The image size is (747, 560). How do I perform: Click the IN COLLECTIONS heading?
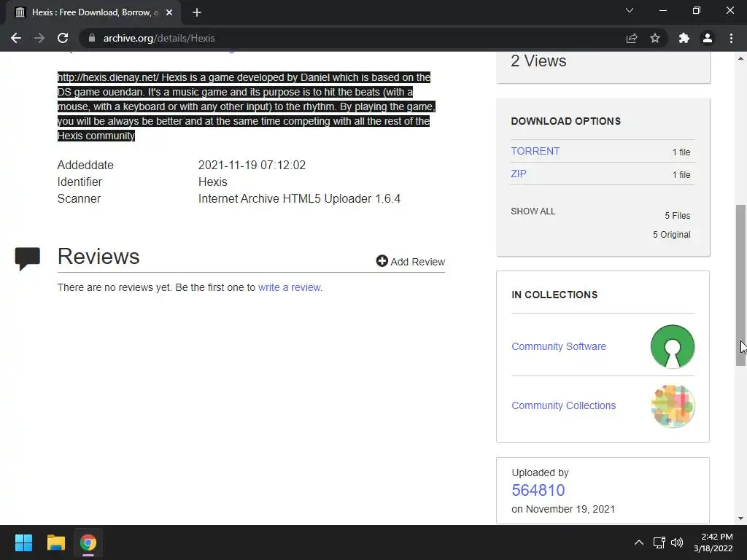(x=554, y=295)
